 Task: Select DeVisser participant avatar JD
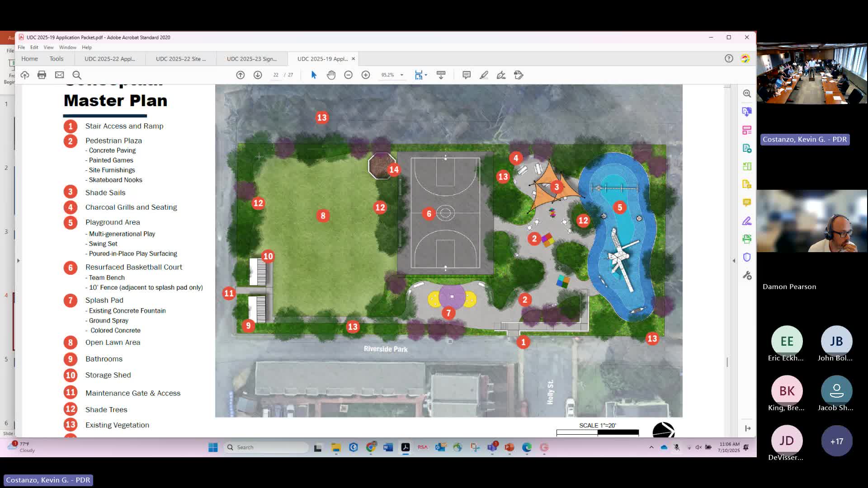tap(787, 441)
